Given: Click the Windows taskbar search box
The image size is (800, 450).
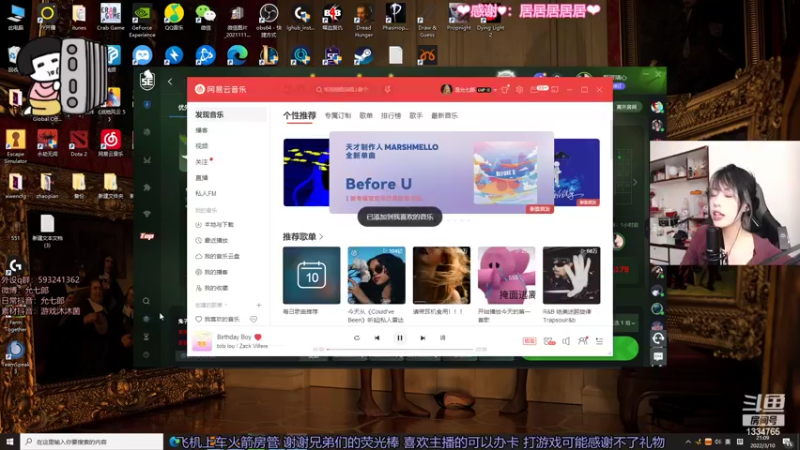Looking at the screenshot, I should click(x=92, y=441).
